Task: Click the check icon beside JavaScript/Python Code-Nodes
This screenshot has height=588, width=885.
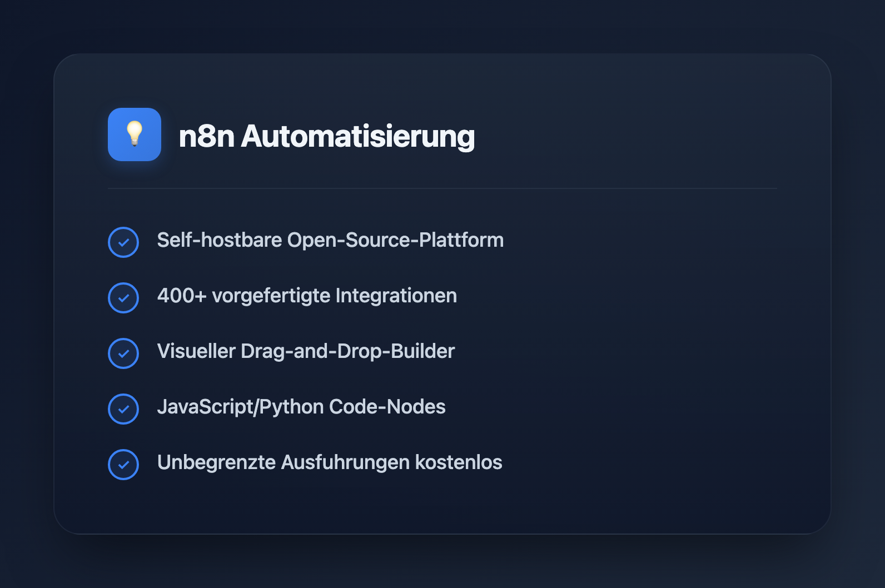Action: pos(123,409)
